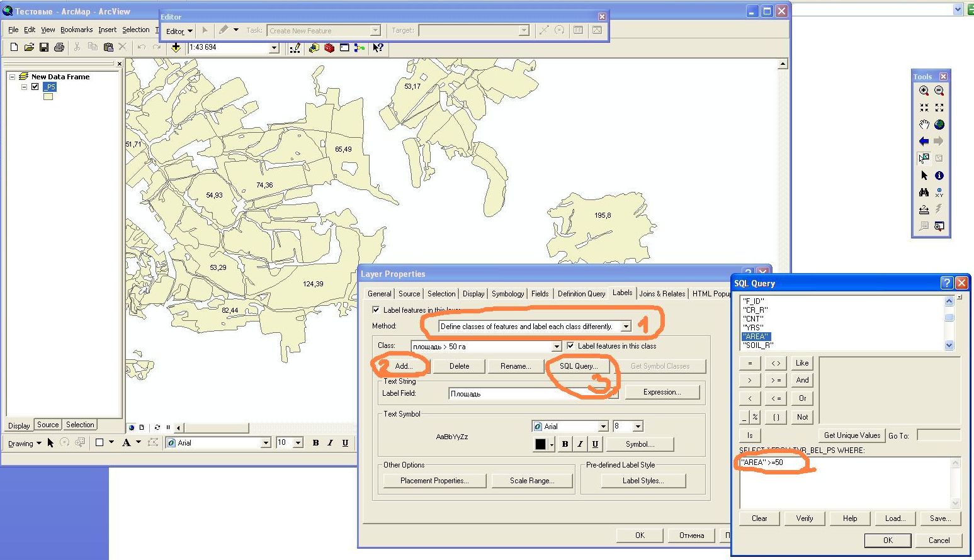Open the Bookmarks menu
Image resolution: width=974 pixels, height=560 pixels.
tap(76, 30)
